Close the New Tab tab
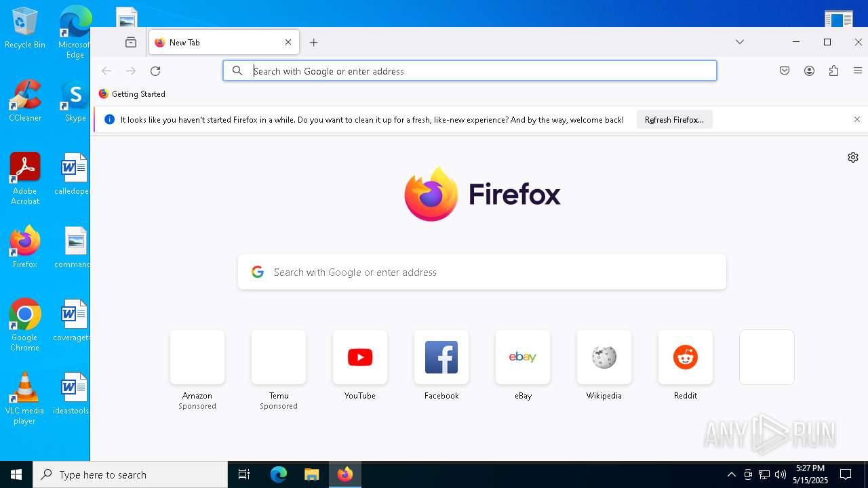868x488 pixels. tap(288, 42)
